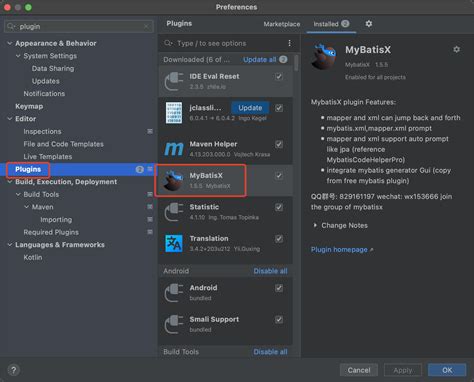Collapse the Appearance & Behavior tree node

tap(10, 43)
